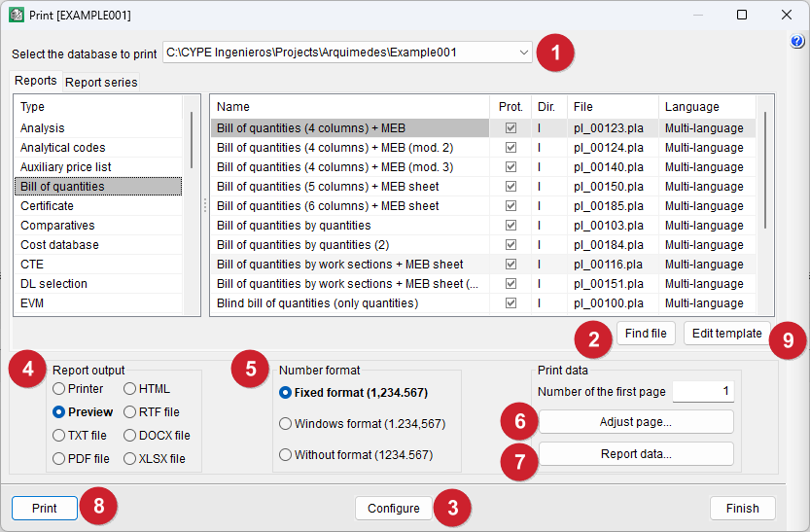The image size is (810, 532).
Task: Select Without format (1234.567)
Action: pos(356,454)
